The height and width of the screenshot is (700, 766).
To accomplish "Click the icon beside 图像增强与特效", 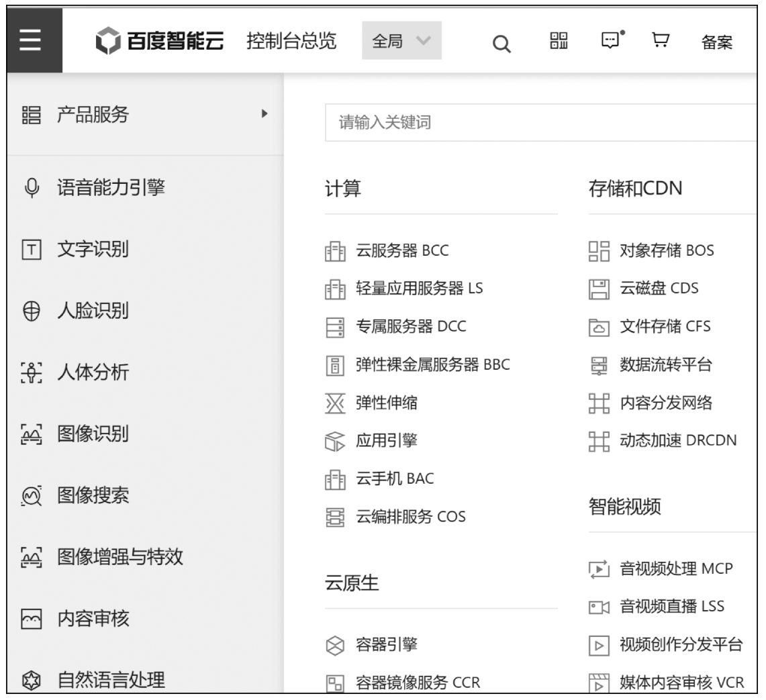I will pyautogui.click(x=32, y=557).
